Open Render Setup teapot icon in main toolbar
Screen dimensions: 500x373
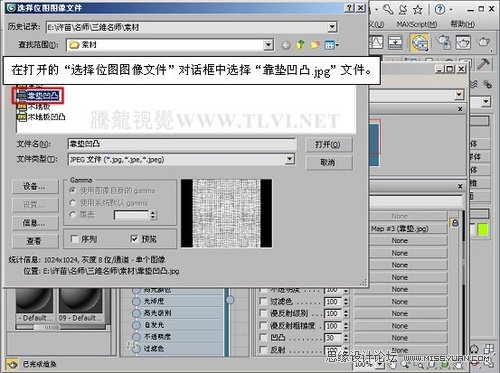pos(443,42)
